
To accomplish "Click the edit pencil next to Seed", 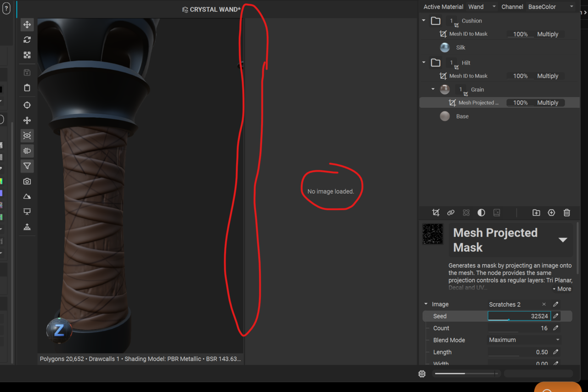I will tap(556, 316).
